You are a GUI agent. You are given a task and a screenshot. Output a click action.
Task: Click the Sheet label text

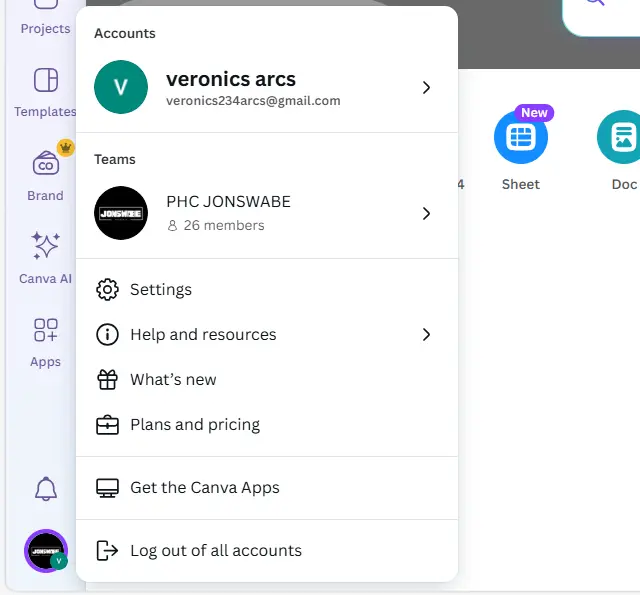521,184
